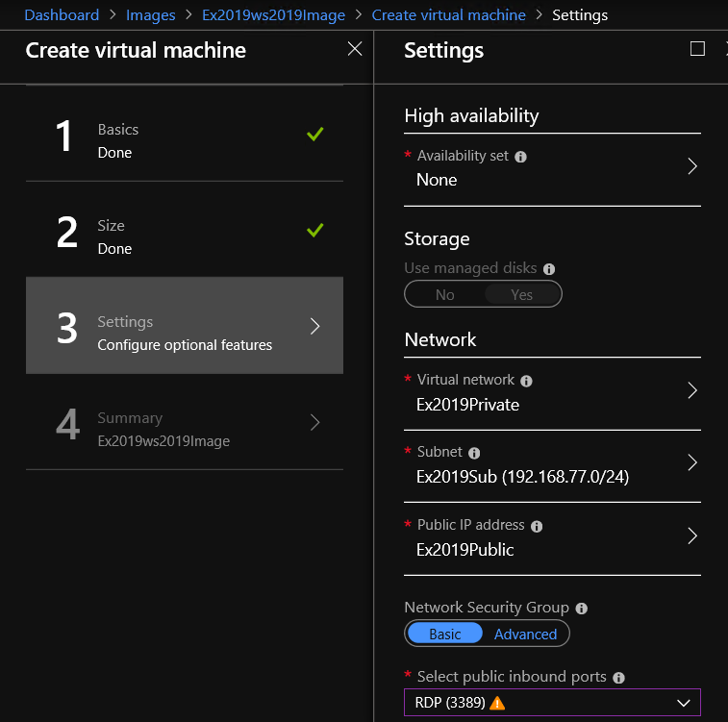
Task: Open step 2 Size
Action: [185, 230]
